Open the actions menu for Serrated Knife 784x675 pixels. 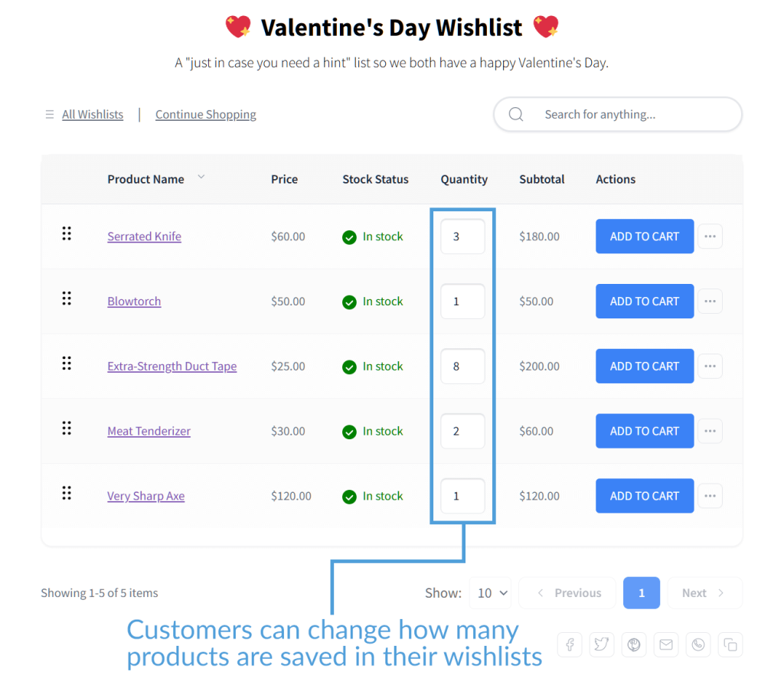point(710,236)
